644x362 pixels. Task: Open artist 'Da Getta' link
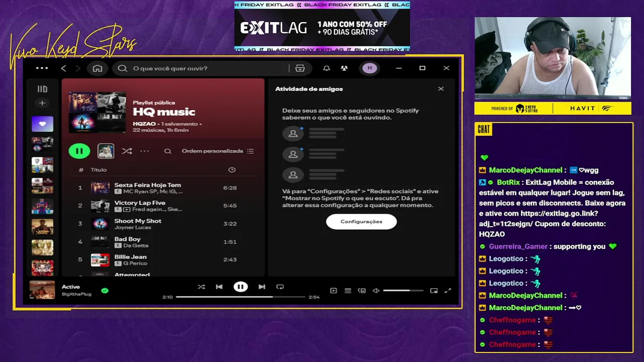click(x=136, y=245)
